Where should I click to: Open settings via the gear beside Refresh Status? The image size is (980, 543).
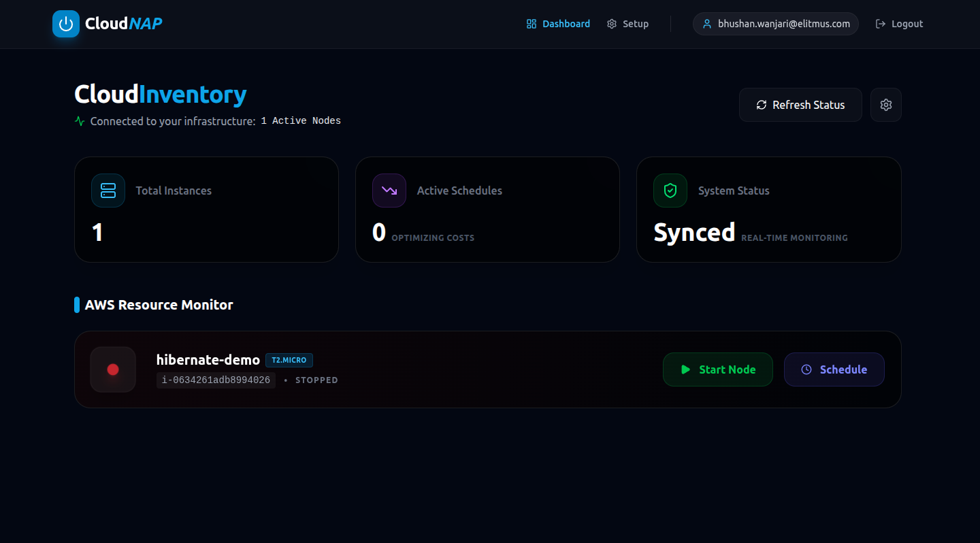[x=885, y=104]
